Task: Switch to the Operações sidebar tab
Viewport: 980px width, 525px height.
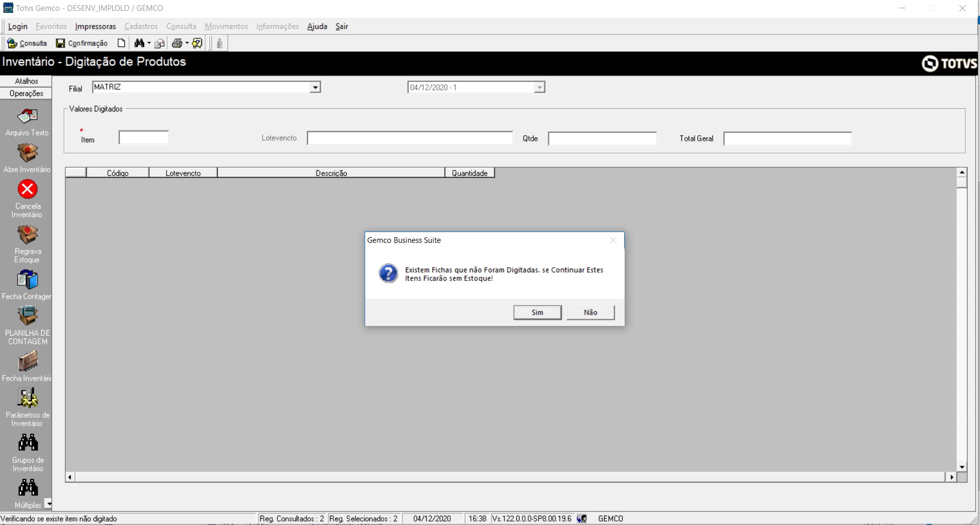Action: pos(26,93)
